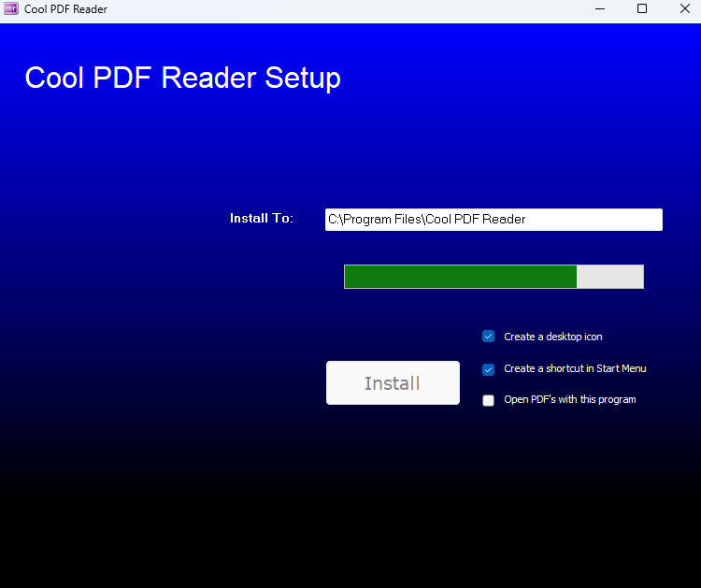Minimize the Cool PDF Reader window
Image resolution: width=701 pixels, height=588 pixels.
[x=598, y=9]
